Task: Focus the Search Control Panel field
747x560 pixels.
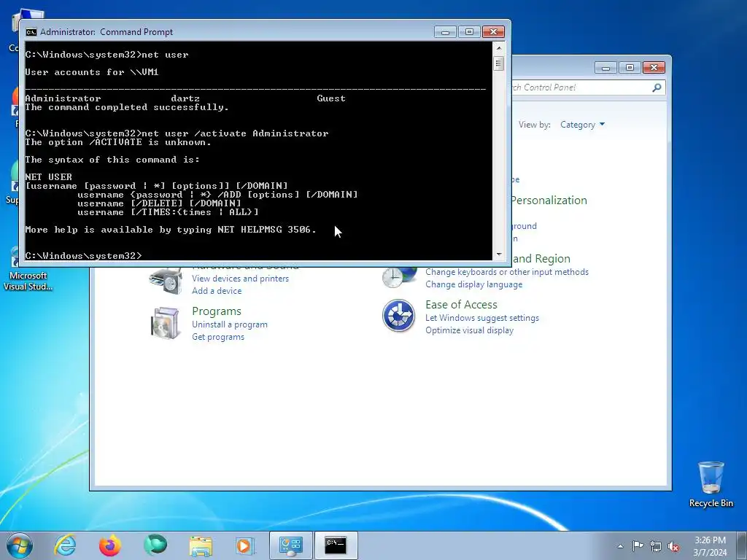Action: [588, 87]
